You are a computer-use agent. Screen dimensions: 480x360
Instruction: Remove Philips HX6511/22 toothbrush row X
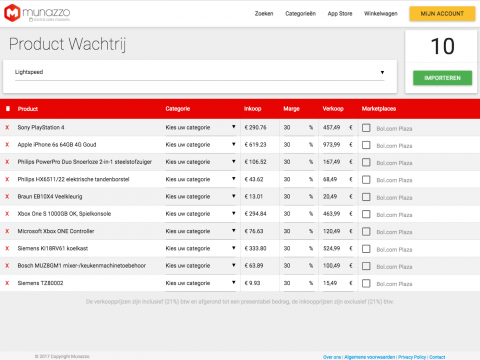coord(7,179)
